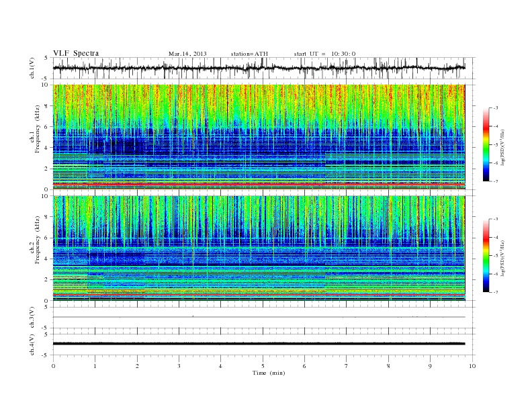The height and width of the screenshot is (411, 532).
Task: Click the '4' kHz tick on the ch.2 spectrogram axis
Action: (x=46, y=259)
